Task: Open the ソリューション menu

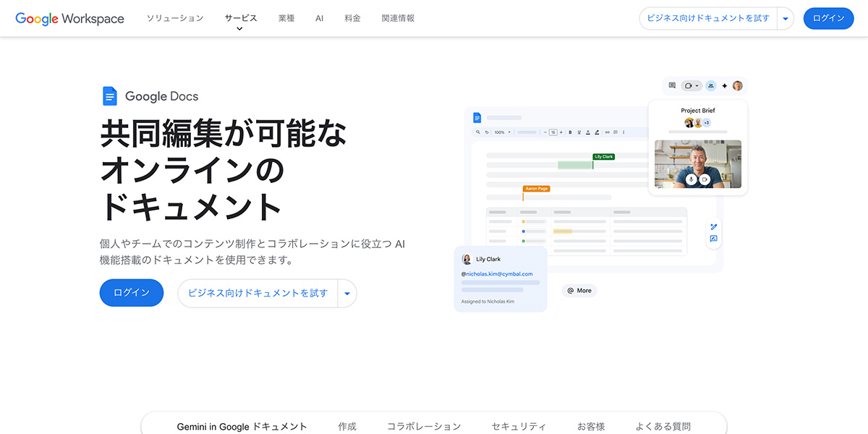Action: [175, 18]
